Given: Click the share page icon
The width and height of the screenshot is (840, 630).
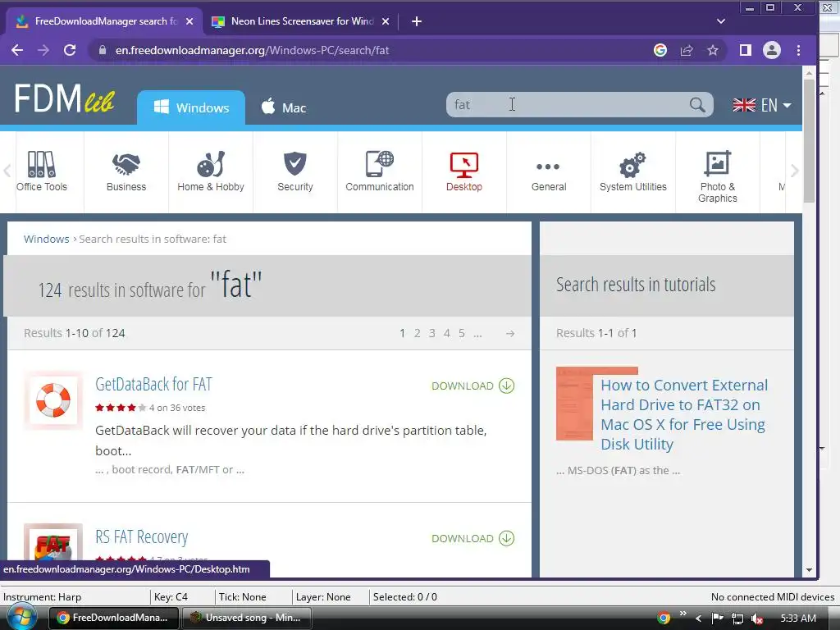Looking at the screenshot, I should coord(687,50).
